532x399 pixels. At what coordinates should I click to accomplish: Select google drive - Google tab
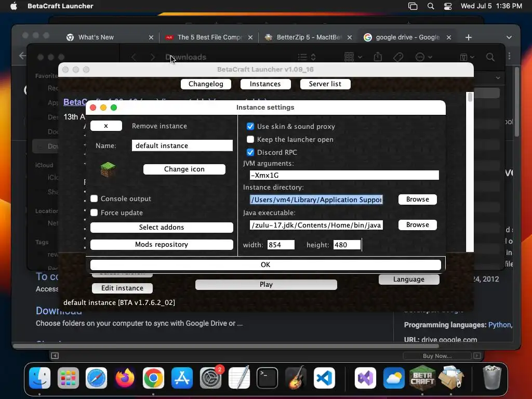pos(407,37)
